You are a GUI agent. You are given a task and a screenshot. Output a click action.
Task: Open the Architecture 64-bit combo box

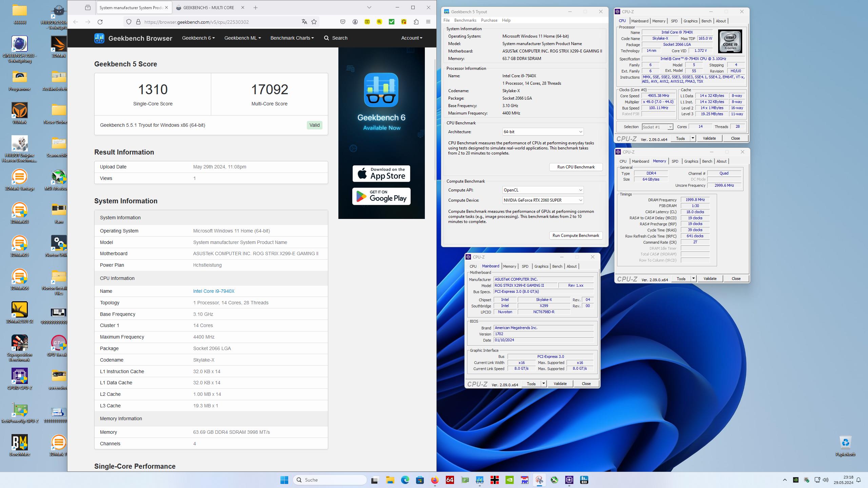pos(543,132)
